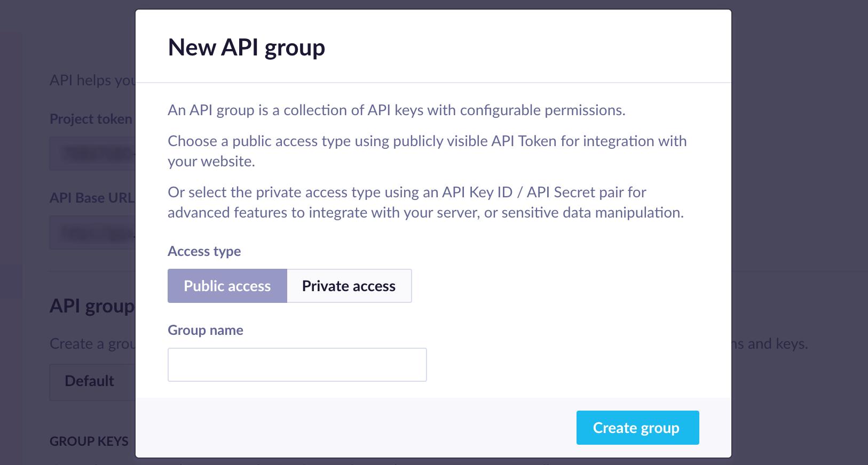
Task: Click the paragraph about public access type
Action: pos(427,151)
